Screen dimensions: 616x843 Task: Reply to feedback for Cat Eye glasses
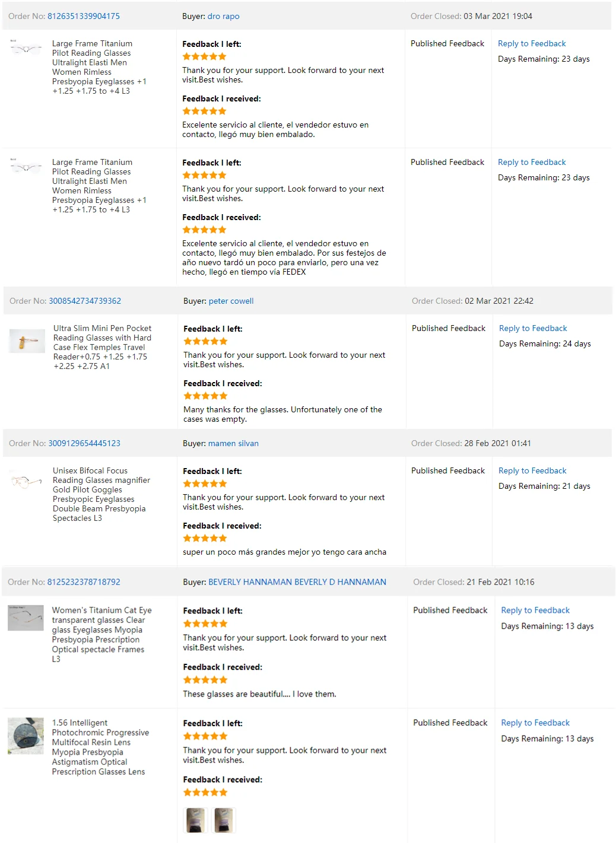535,610
